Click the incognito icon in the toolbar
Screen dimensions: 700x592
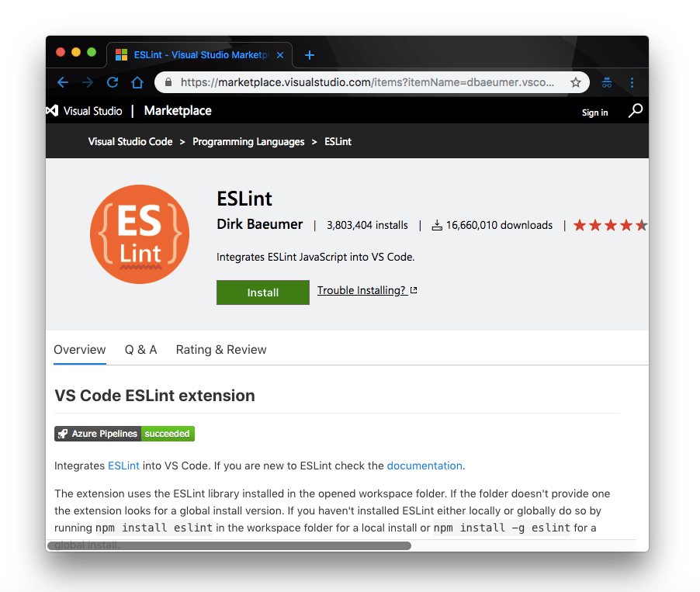pos(607,82)
